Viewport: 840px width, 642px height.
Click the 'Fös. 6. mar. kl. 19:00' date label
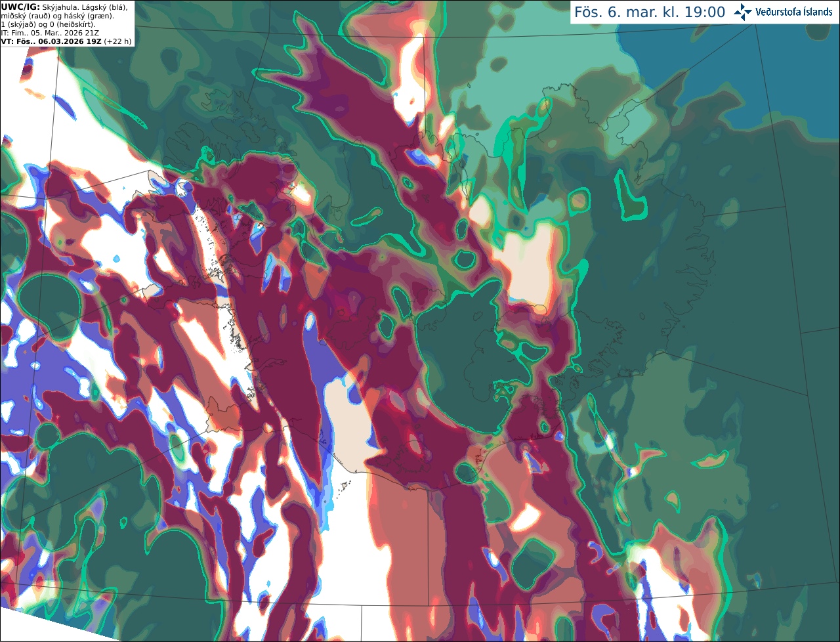tap(650, 12)
